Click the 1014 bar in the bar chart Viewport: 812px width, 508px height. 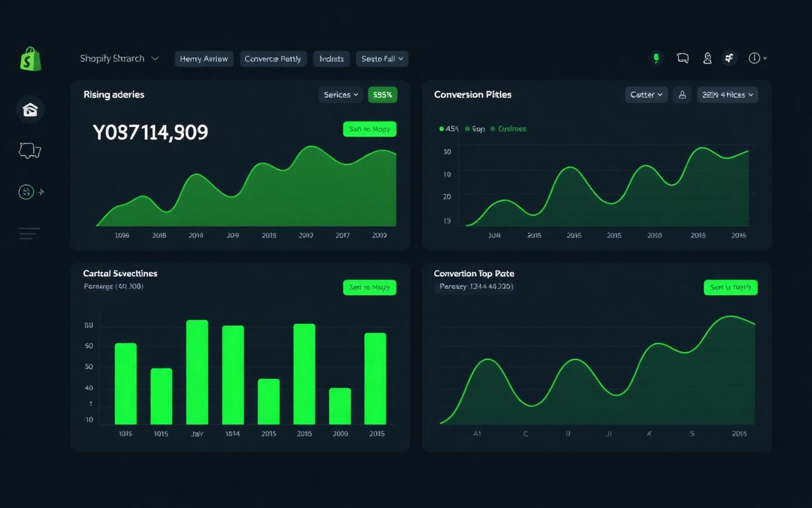[233, 375]
